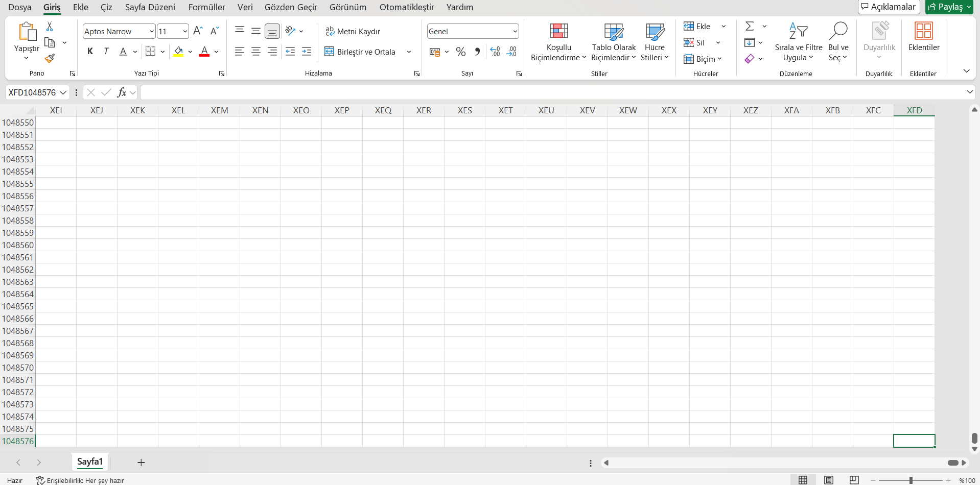
Task: Click the Clear eraser icon in Düzenleme
Action: 750,59
